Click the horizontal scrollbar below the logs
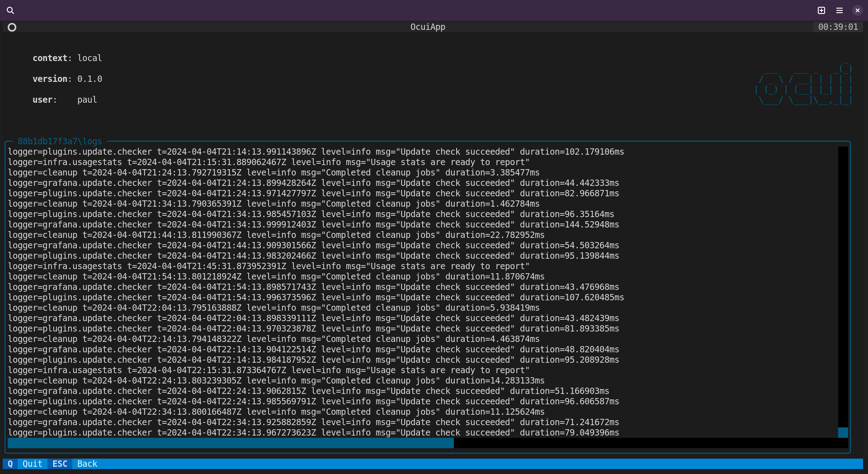This screenshot has height=474, width=868. [x=230, y=444]
